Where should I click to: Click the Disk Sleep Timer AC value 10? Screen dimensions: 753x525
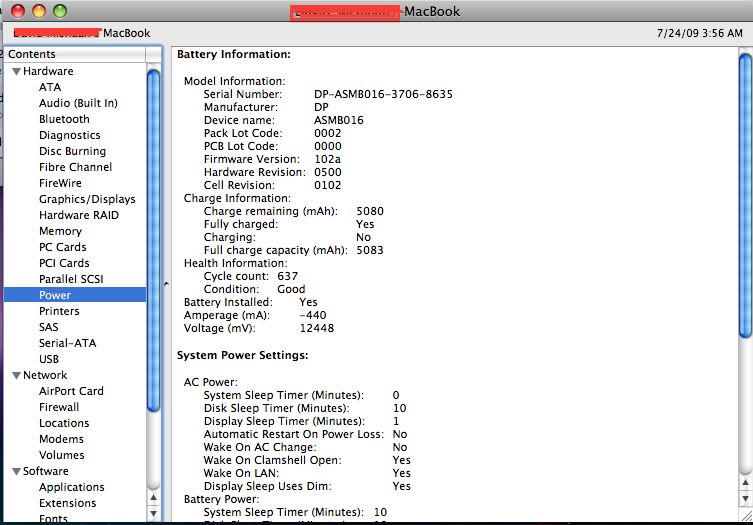(400, 408)
